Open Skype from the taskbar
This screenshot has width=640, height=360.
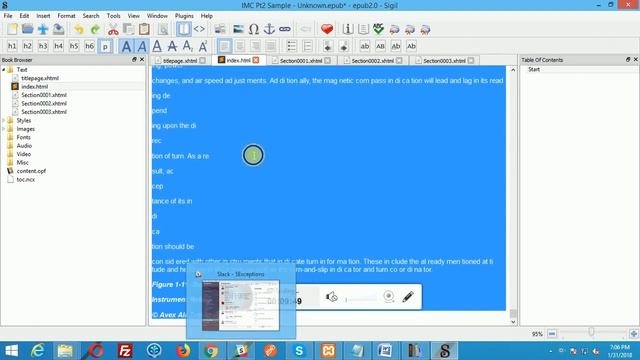point(299,351)
